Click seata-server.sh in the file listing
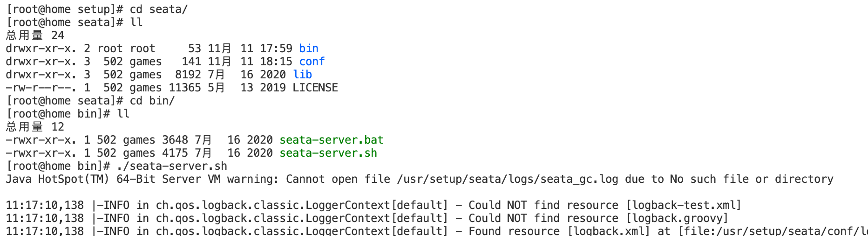The height and width of the screenshot is (236, 868). coord(328,153)
